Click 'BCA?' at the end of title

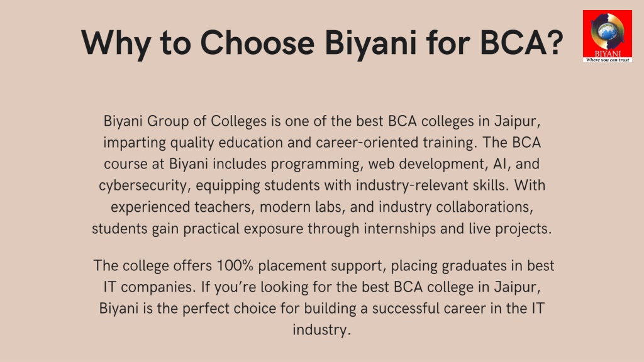click(521, 43)
